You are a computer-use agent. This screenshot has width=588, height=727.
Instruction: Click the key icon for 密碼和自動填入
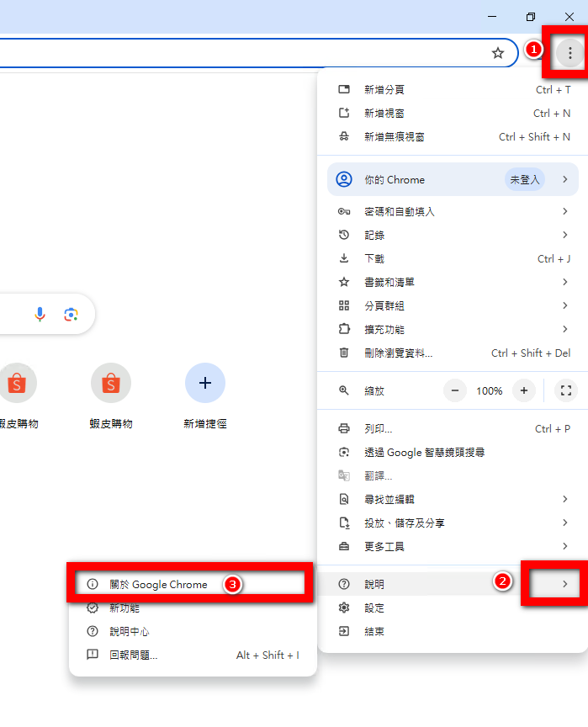point(344,211)
